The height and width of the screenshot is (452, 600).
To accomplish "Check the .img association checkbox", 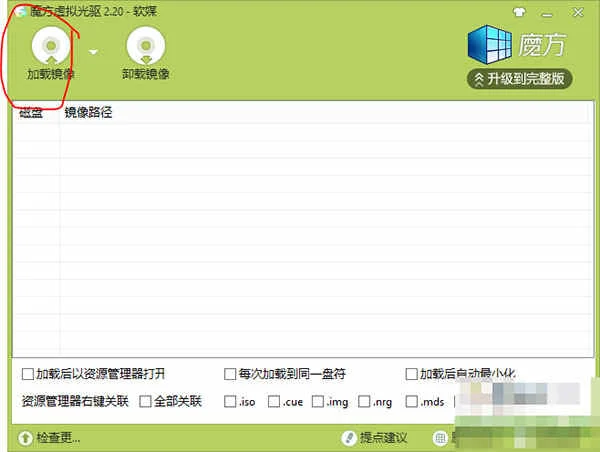I will point(318,401).
